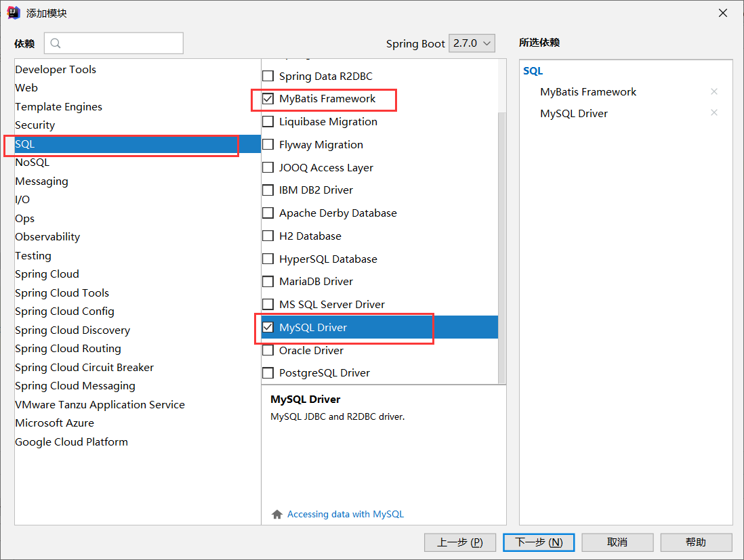Click the IntelliJ IDEA logo in the title bar
The height and width of the screenshot is (560, 744).
pyautogui.click(x=12, y=12)
